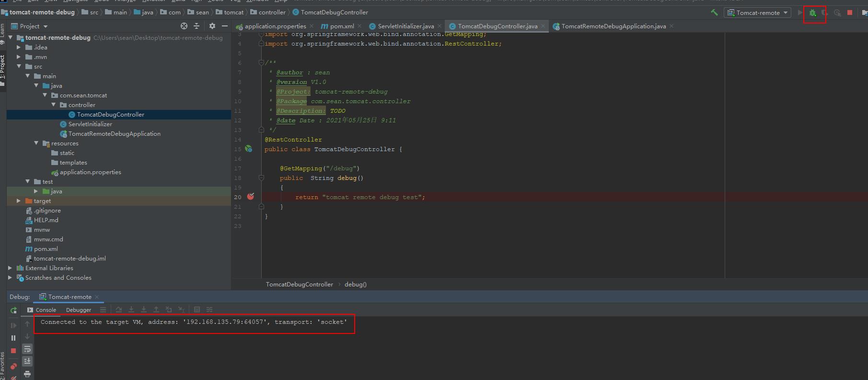The height and width of the screenshot is (380, 868).
Task: Click the class gutter icon on line 15
Action: [x=249, y=149]
